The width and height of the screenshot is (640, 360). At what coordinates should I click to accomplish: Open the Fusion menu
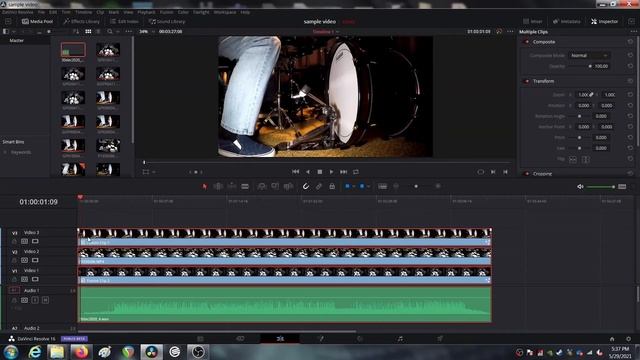tap(167, 12)
